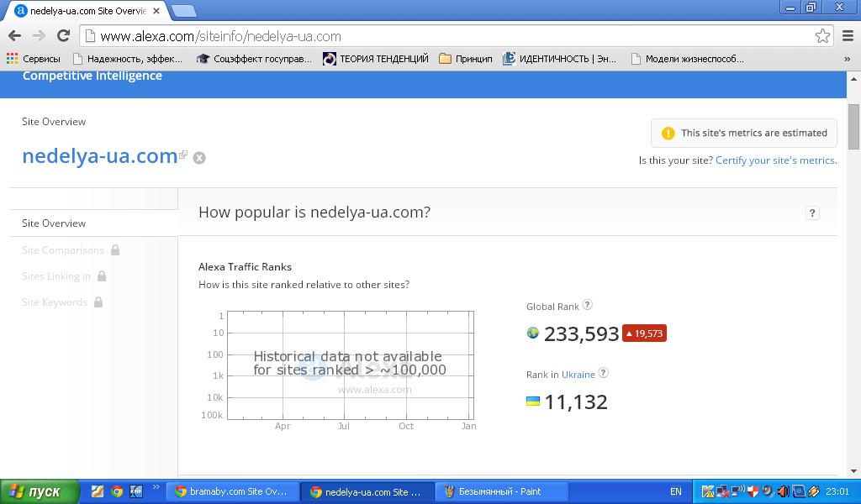Screen dimensions: 861x504
Task: Launch Chrome from quick launch bar
Action: tap(116, 491)
